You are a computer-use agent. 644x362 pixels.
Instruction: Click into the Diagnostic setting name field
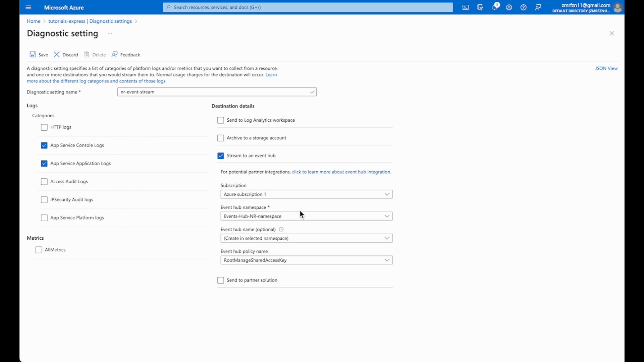217,92
